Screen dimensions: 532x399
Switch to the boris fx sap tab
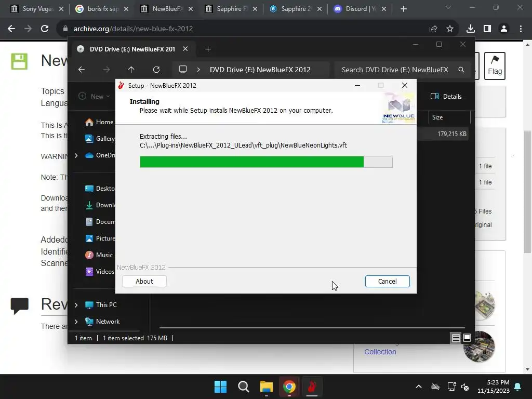click(102, 9)
